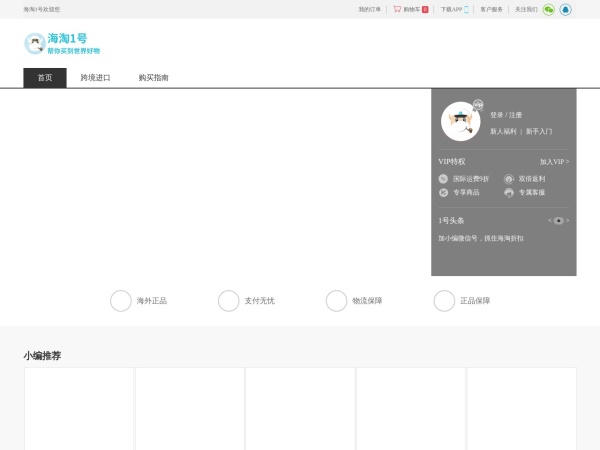This screenshot has height=450, width=600.
Task: Click the 双倍返利 rebate icon
Action: [x=509, y=179]
